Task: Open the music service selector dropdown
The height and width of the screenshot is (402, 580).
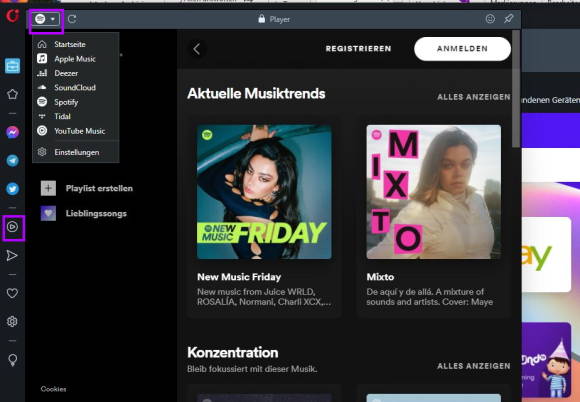Action: tap(46, 19)
